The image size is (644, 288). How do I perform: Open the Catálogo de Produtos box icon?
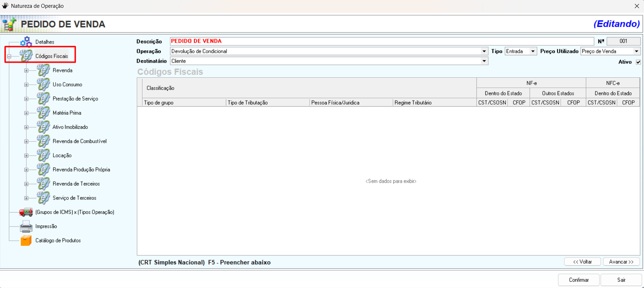coord(26,240)
